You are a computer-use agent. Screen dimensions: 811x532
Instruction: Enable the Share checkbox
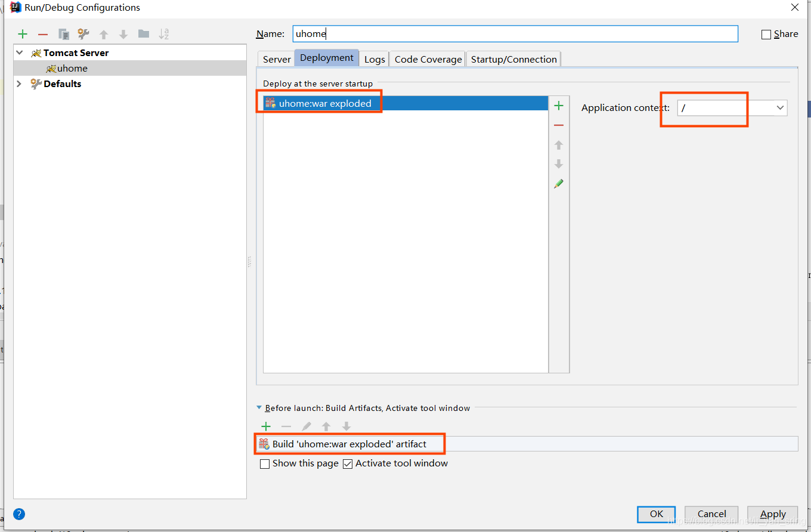coord(766,35)
